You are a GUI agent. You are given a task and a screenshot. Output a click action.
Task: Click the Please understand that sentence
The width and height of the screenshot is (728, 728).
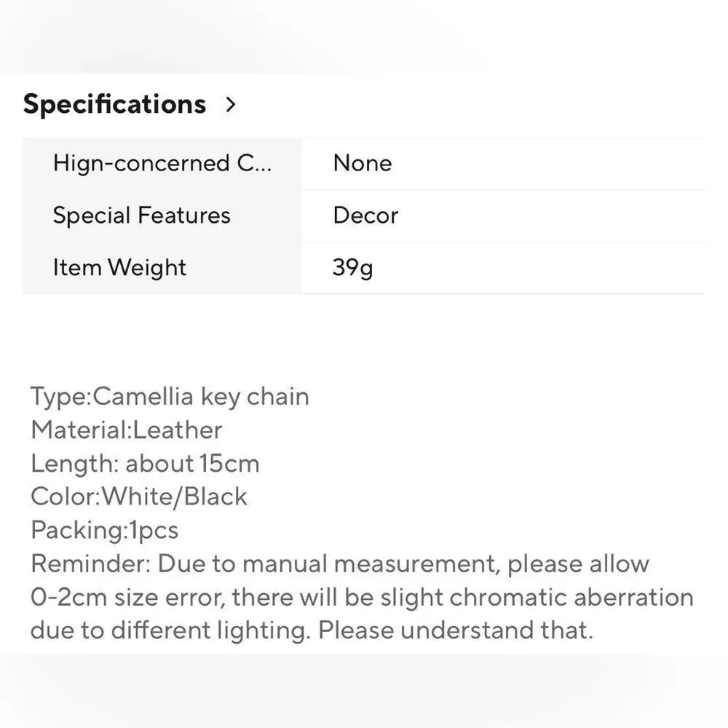[456, 631]
